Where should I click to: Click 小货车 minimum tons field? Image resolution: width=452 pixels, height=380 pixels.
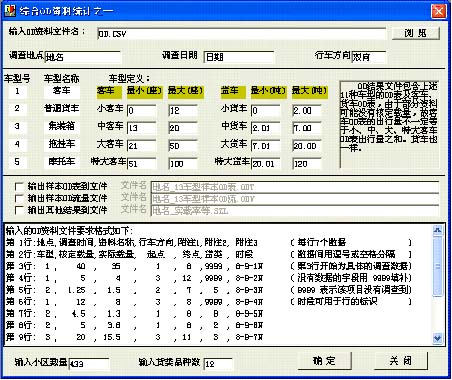pyautogui.click(x=265, y=111)
